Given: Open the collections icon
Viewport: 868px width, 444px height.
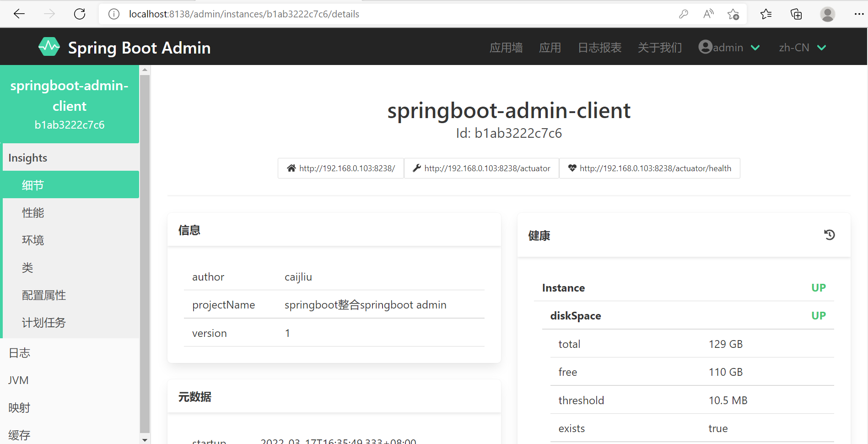Looking at the screenshot, I should pos(796,14).
